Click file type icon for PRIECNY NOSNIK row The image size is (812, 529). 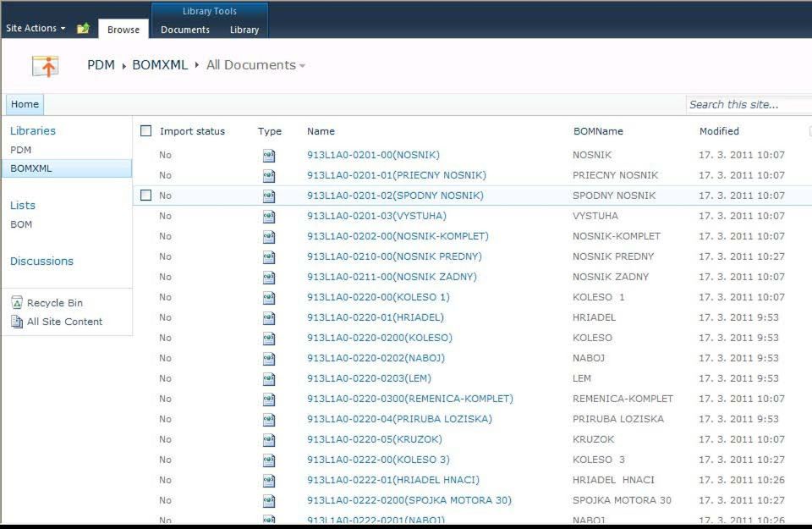(269, 176)
